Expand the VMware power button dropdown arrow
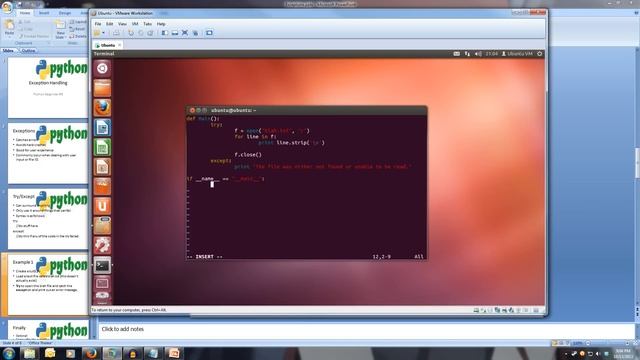The width and height of the screenshot is (640, 360). [103, 33]
